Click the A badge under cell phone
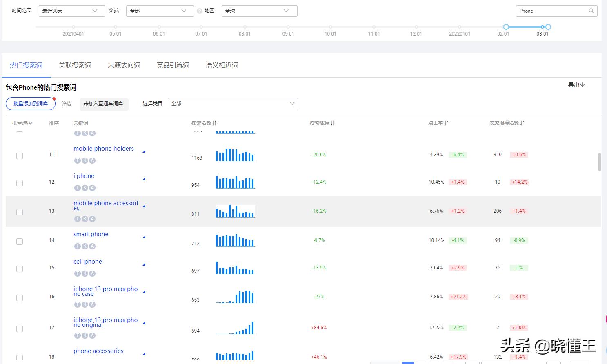The width and height of the screenshot is (607, 364). 92,273
